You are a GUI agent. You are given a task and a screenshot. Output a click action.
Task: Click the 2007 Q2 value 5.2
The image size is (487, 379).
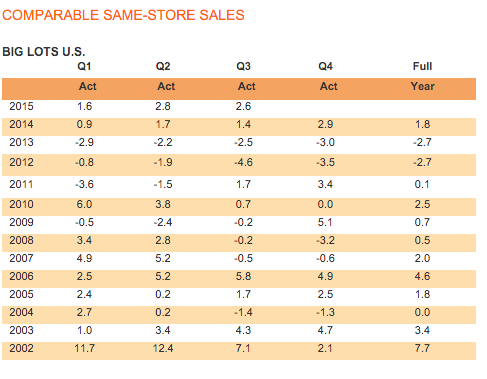tap(163, 258)
